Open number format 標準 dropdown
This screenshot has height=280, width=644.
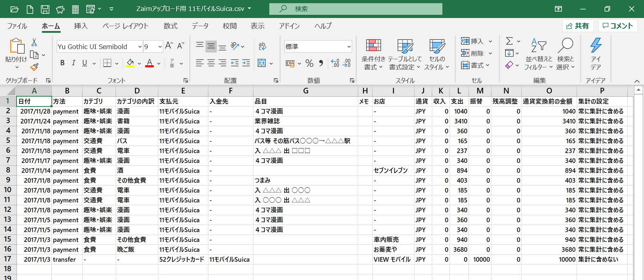click(349, 47)
